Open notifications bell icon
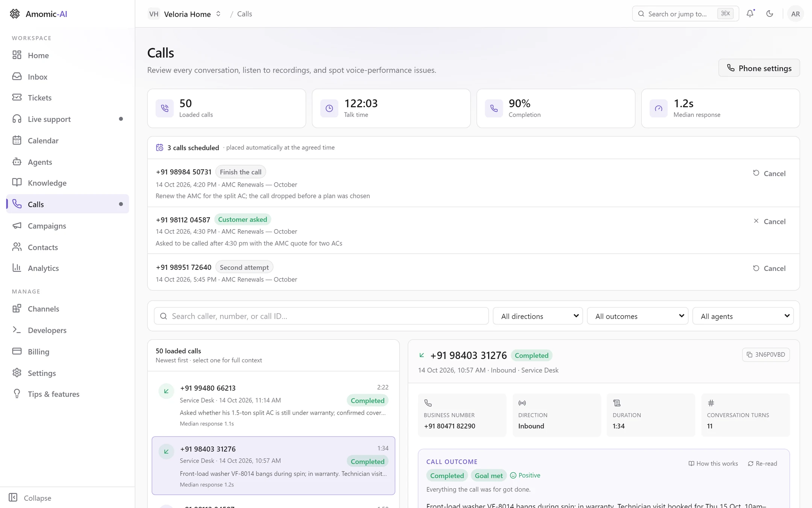812x508 pixels. coord(750,14)
